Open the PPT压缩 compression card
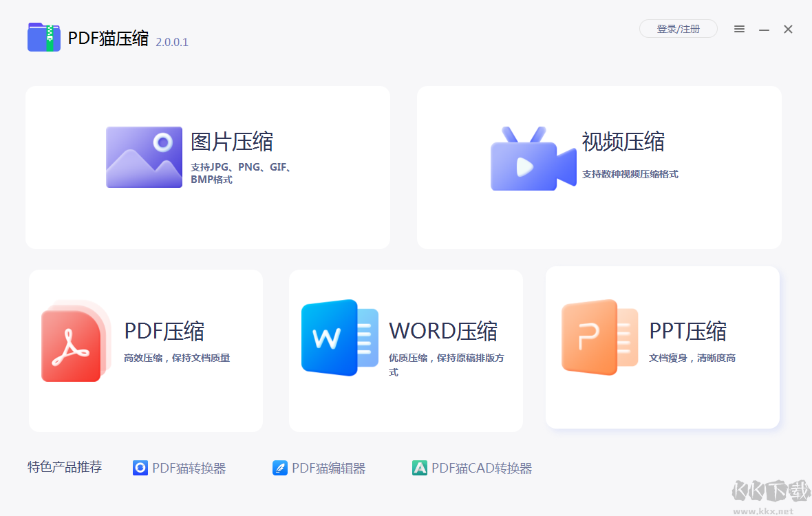Viewport: 812px width, 516px height. [x=662, y=347]
